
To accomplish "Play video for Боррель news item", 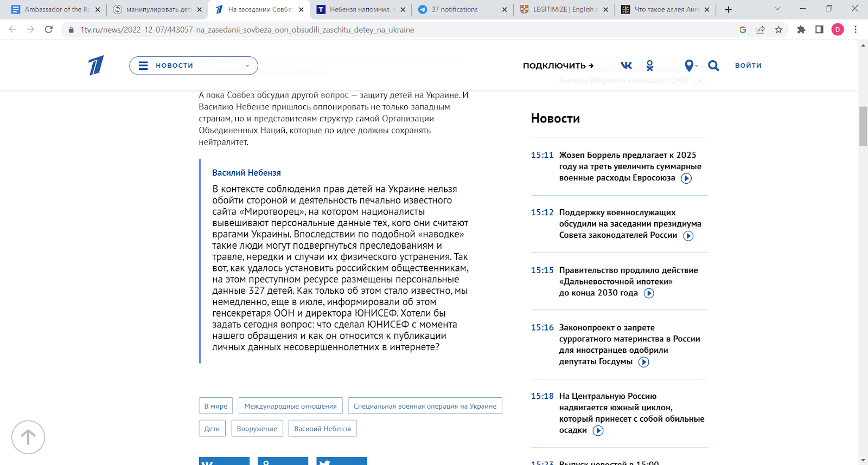I will [686, 178].
